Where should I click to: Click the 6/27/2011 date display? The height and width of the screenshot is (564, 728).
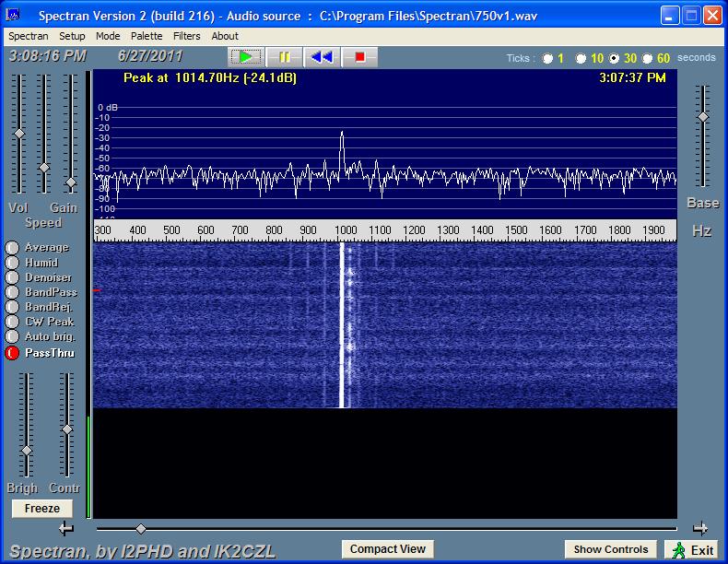(x=150, y=56)
